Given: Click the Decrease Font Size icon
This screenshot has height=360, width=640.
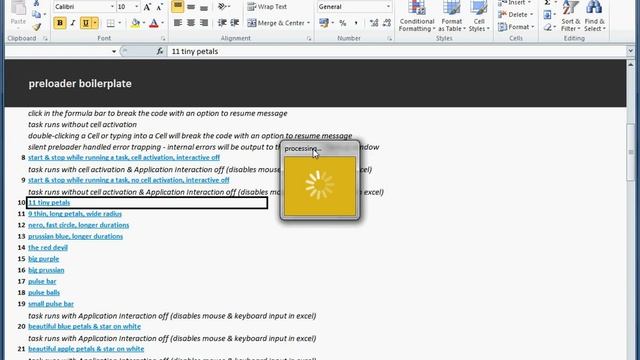Looking at the screenshot, I should (x=160, y=7).
